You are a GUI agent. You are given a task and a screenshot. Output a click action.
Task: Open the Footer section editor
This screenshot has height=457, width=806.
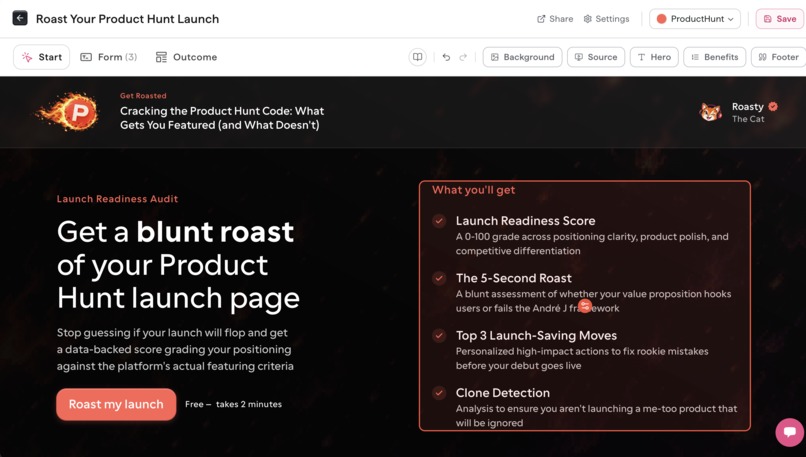778,57
